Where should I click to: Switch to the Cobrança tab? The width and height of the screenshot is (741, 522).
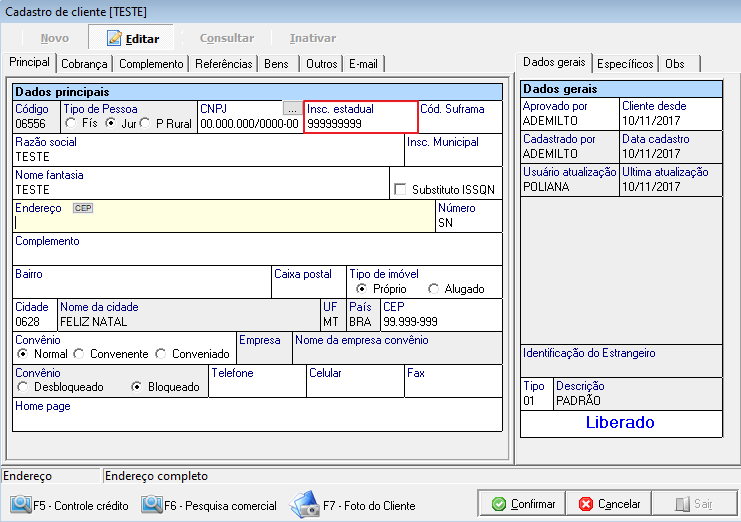84,64
